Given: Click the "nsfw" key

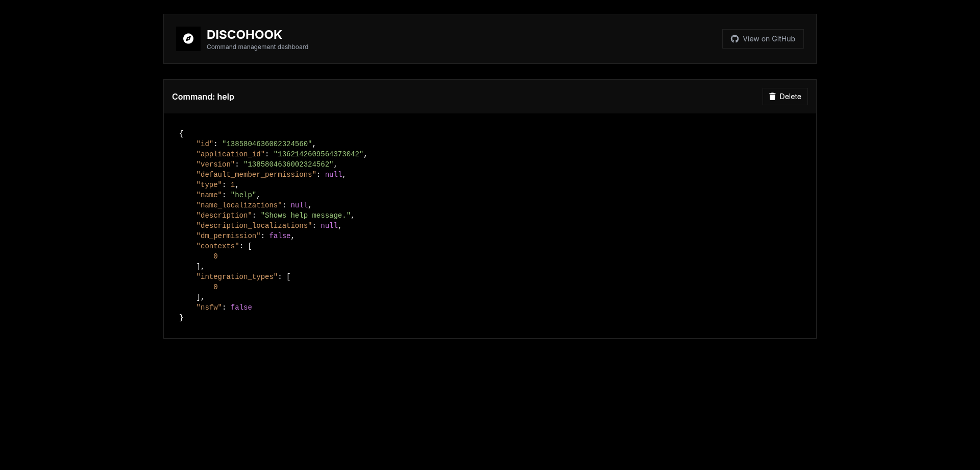Looking at the screenshot, I should coord(209,308).
